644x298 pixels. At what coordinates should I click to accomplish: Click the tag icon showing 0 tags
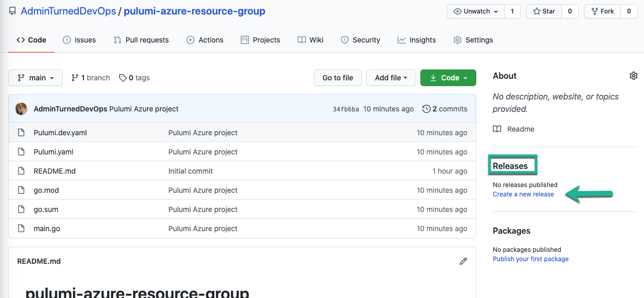[x=123, y=78]
